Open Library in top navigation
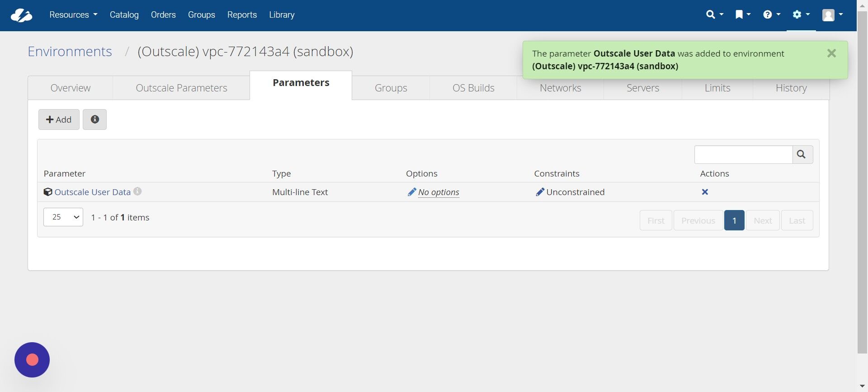This screenshot has height=392, width=868. [x=282, y=14]
